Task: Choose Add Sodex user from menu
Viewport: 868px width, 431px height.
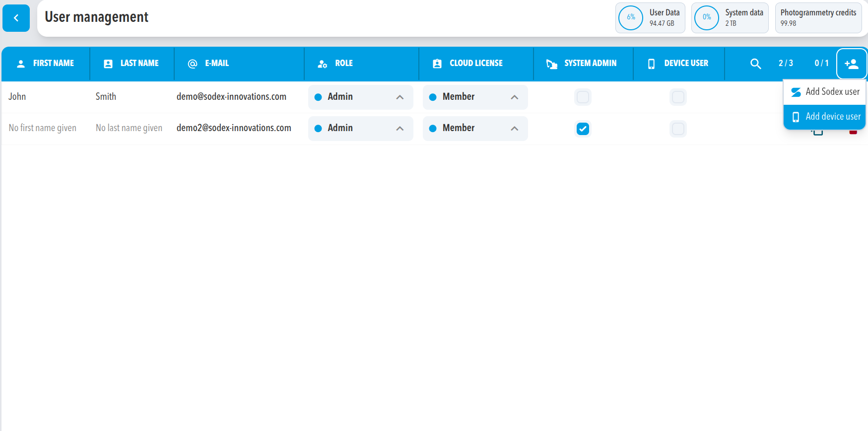Action: point(824,92)
